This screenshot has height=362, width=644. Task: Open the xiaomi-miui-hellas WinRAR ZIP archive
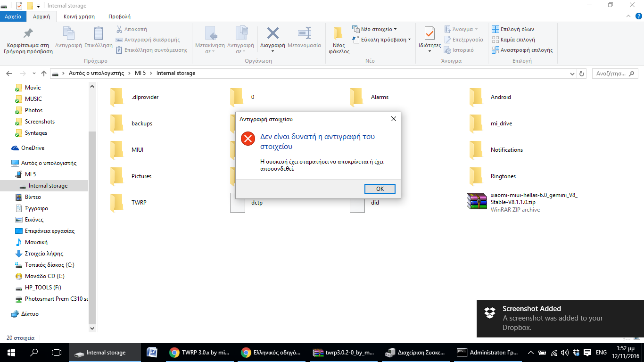[x=476, y=202]
